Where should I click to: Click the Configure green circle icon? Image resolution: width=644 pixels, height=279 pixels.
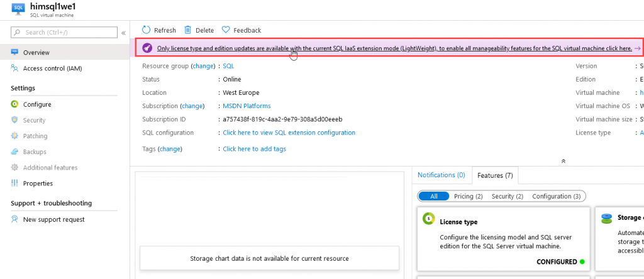tap(15, 104)
